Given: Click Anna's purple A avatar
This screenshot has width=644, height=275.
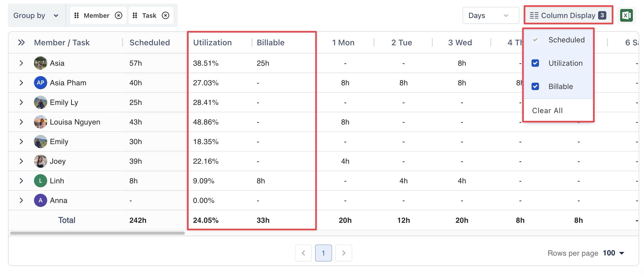Looking at the screenshot, I should click(40, 200).
